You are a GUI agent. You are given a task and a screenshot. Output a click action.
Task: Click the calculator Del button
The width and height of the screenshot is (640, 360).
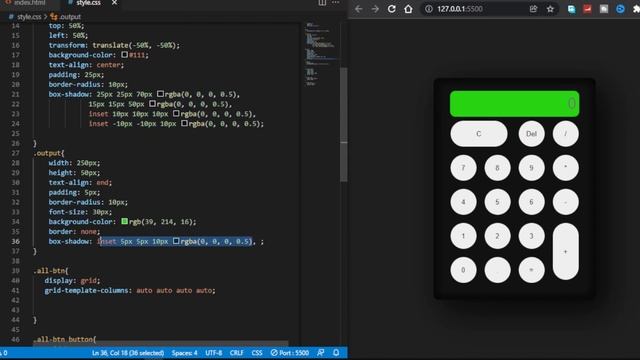tap(531, 133)
